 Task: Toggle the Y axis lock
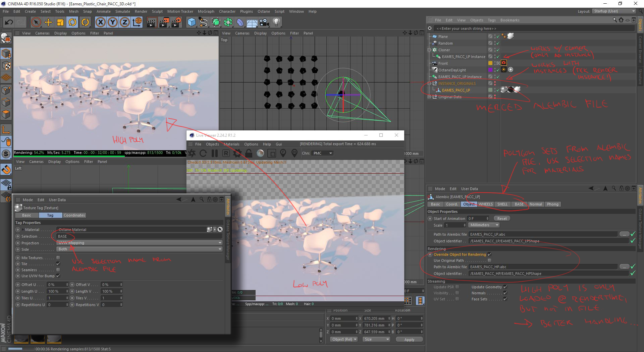113,22
